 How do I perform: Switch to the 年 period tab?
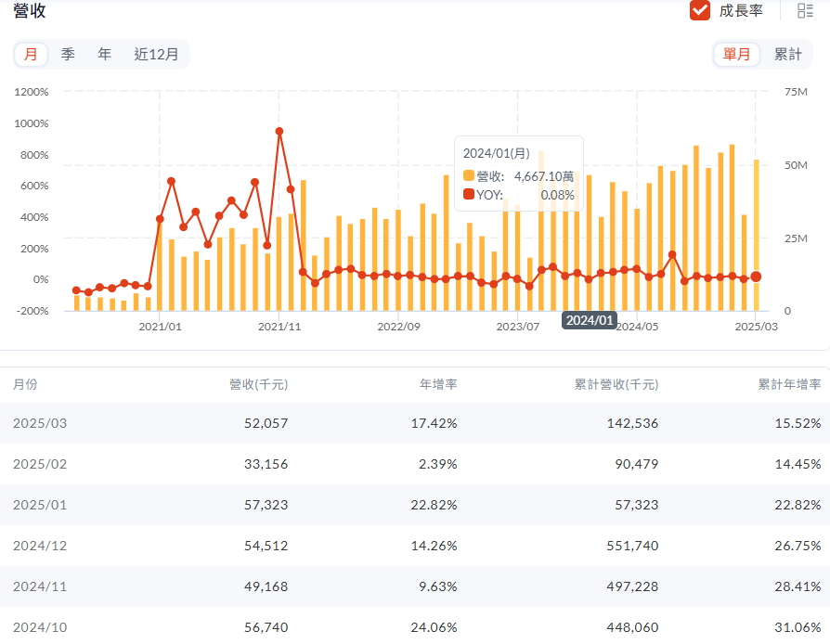[104, 54]
